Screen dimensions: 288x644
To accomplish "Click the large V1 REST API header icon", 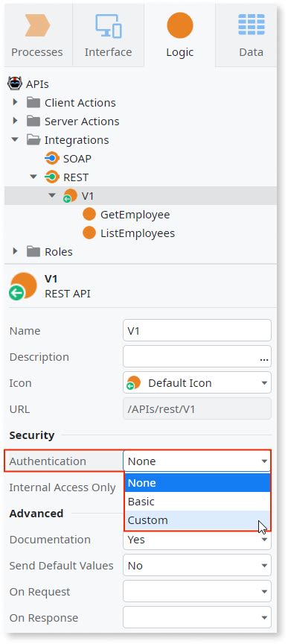I will 23,286.
